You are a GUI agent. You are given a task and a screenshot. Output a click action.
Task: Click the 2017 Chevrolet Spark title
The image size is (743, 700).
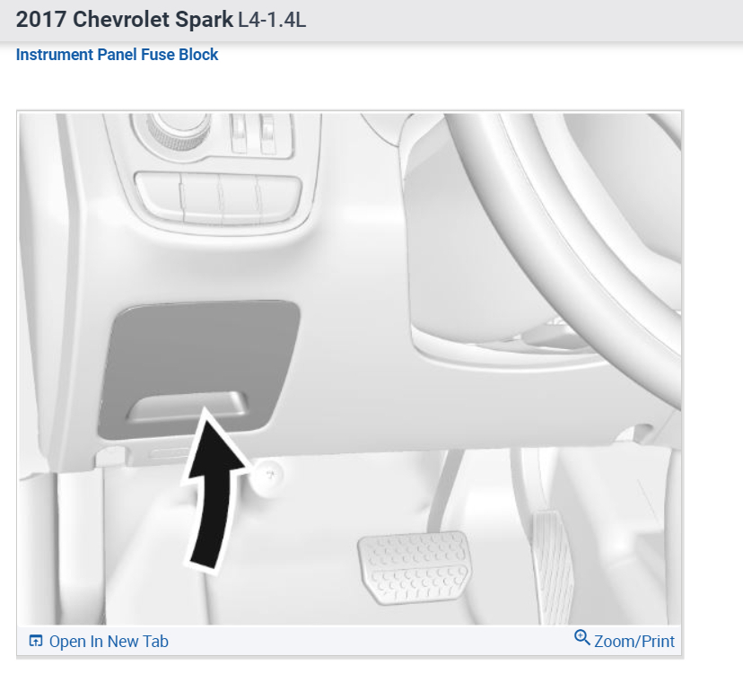coord(125,20)
